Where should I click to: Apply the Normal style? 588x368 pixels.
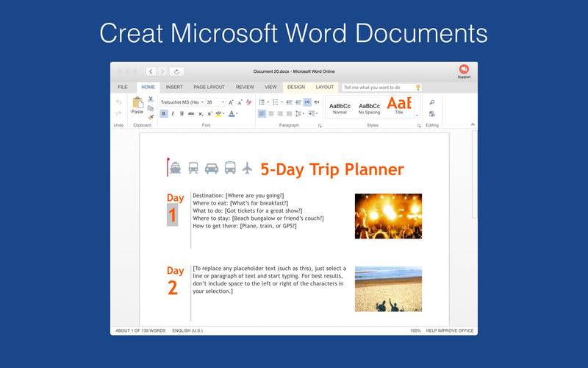pos(340,108)
